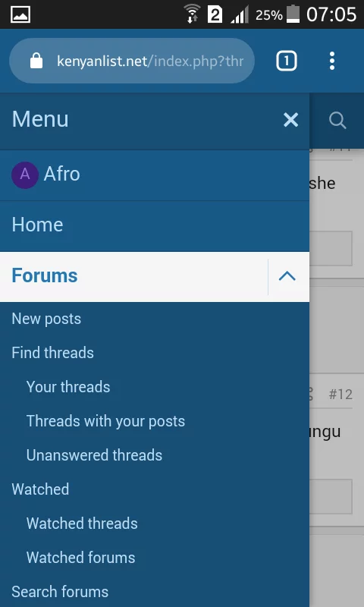Open the browser three-dot overflow menu

pos(331,61)
